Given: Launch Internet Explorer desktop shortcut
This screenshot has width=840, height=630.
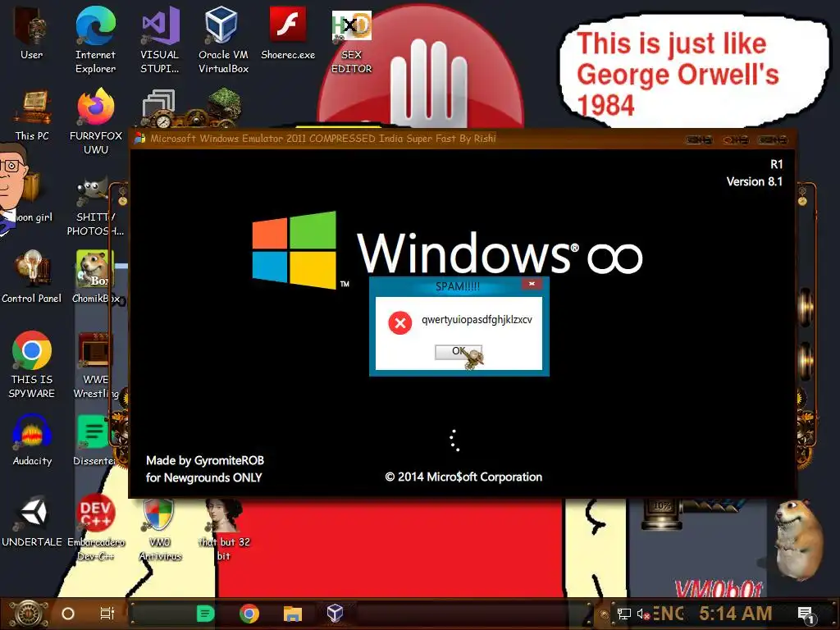Looking at the screenshot, I should [95, 39].
